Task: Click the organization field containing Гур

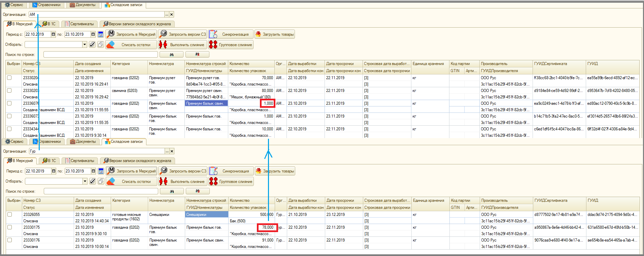Action: tap(97, 151)
